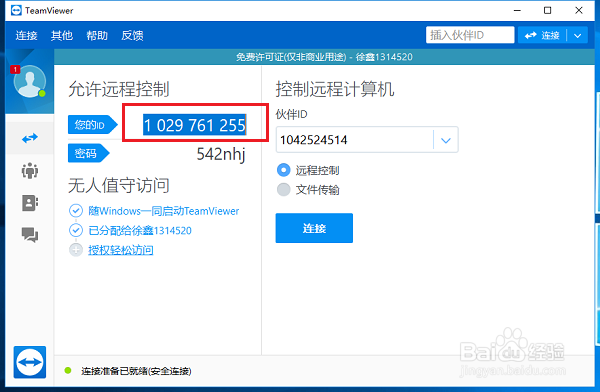Click the 控制远程计算机 heading
This screenshot has width=600, height=392.
click(335, 89)
